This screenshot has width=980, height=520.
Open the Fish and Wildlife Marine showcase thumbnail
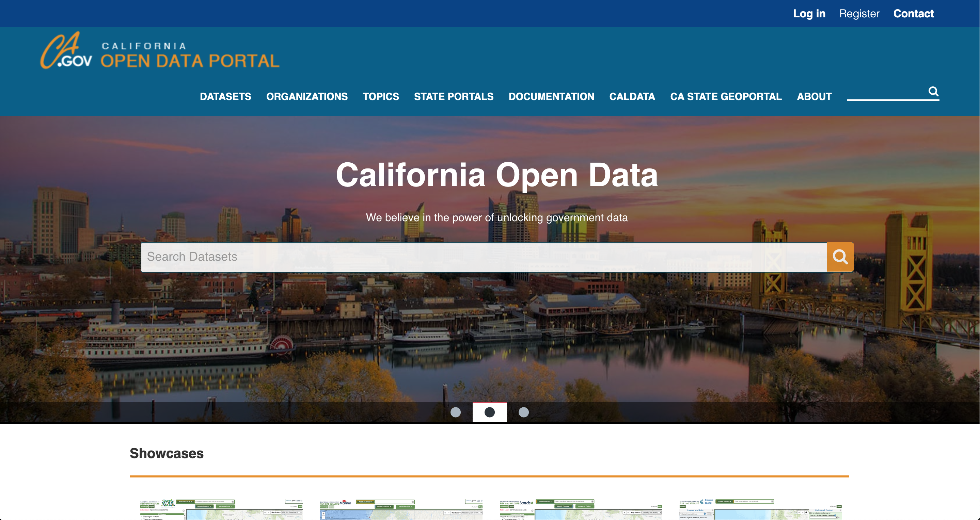pos(401,509)
